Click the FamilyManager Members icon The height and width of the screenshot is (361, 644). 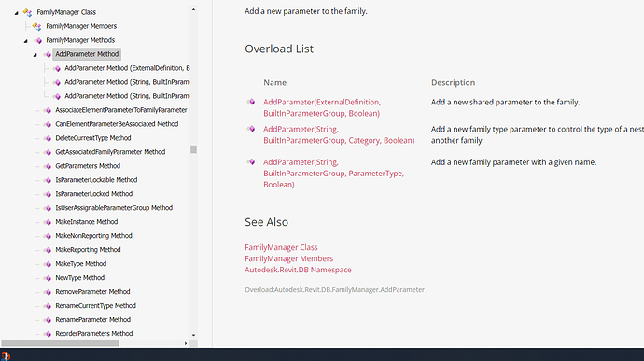point(36,26)
